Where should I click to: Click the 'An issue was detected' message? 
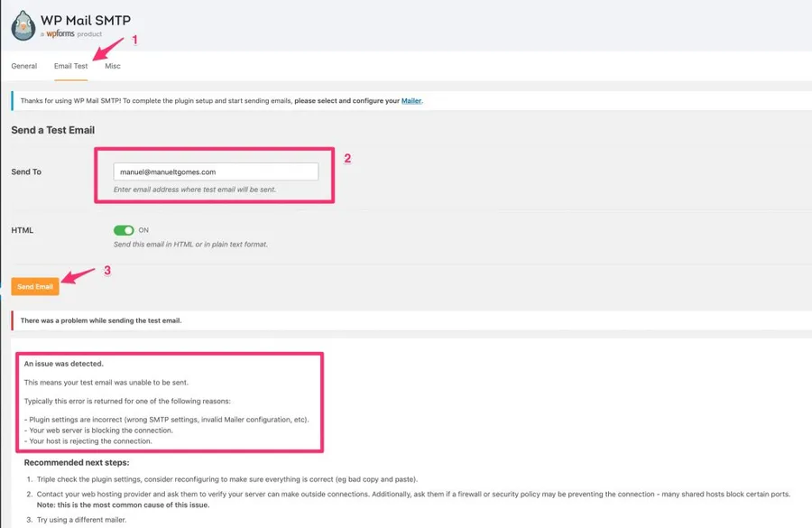click(x=64, y=364)
